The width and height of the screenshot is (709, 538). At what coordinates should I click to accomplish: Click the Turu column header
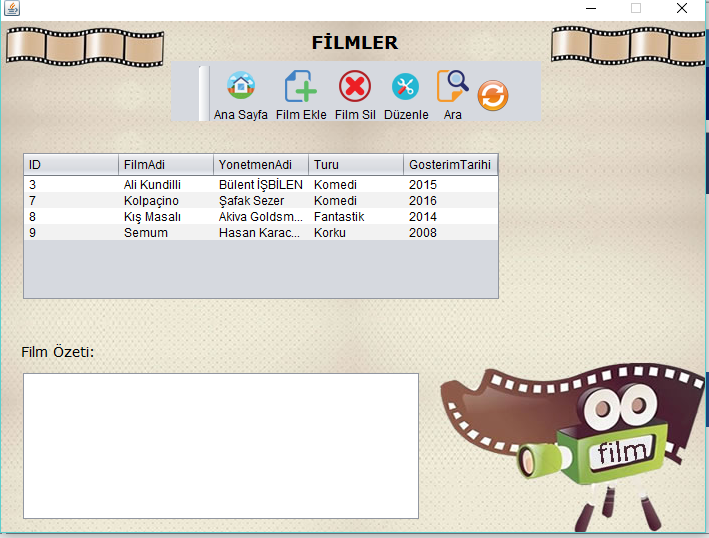pos(355,165)
